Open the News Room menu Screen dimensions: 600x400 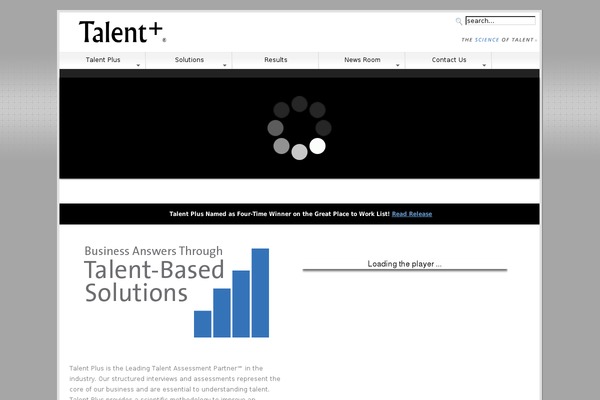362,60
